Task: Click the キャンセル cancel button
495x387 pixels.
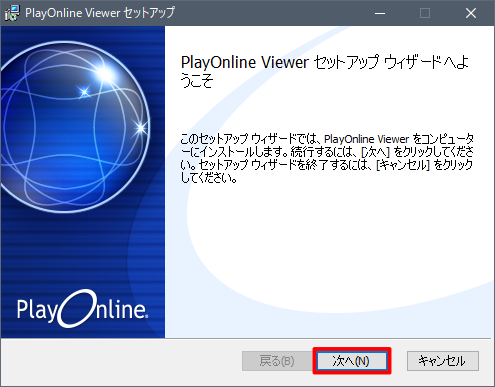Action: tap(443, 361)
